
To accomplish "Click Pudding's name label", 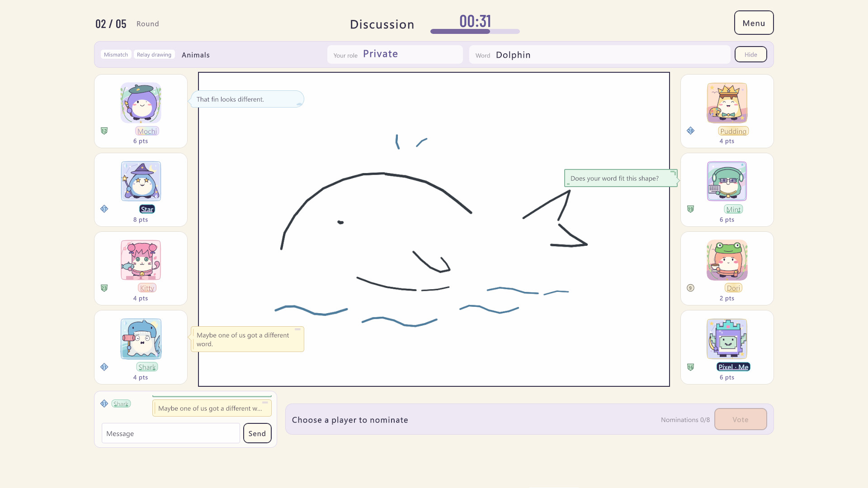I will (733, 131).
